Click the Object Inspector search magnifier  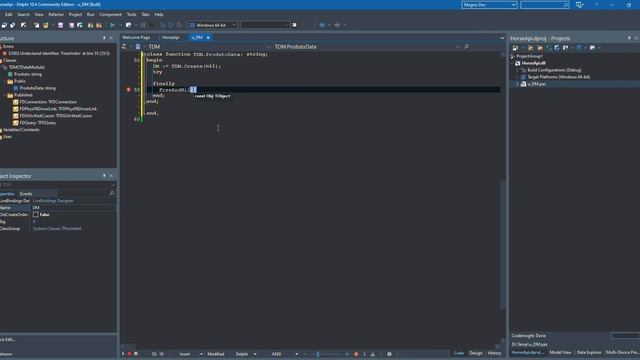(x=111, y=193)
